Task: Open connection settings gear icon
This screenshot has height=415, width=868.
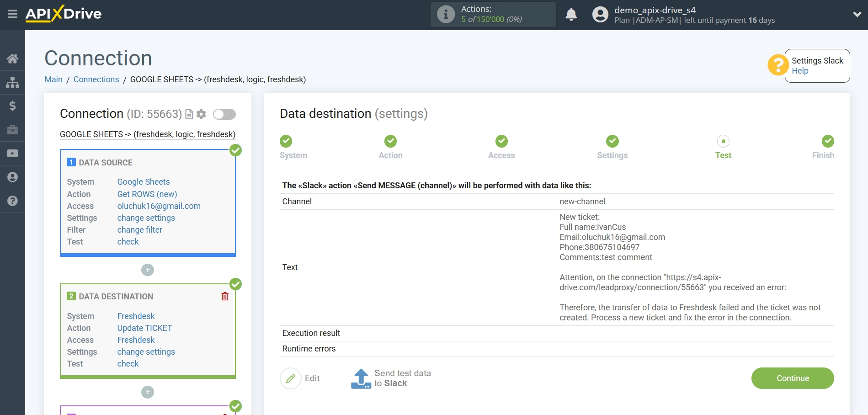Action: (x=201, y=114)
